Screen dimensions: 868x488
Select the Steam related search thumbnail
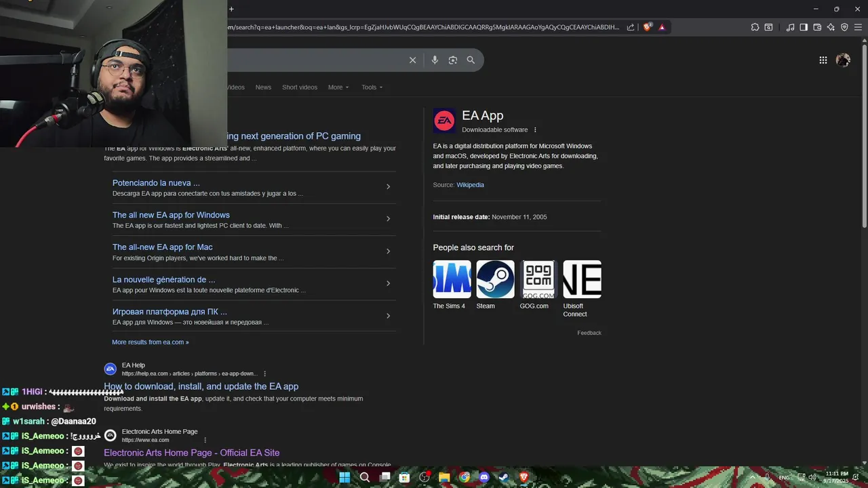(495, 279)
